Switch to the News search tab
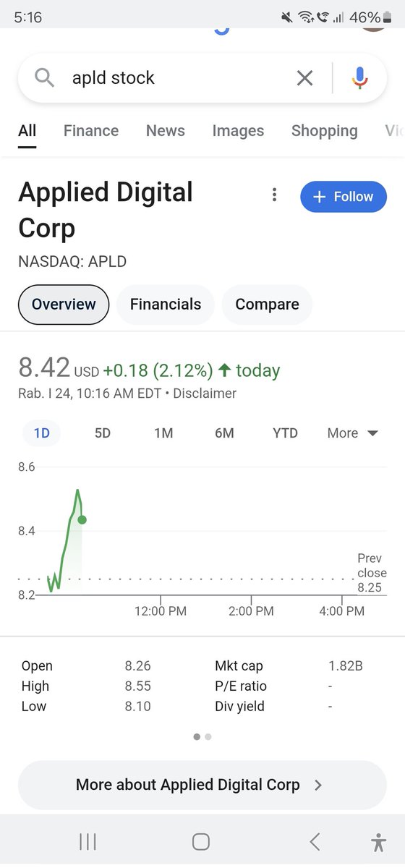 click(166, 131)
